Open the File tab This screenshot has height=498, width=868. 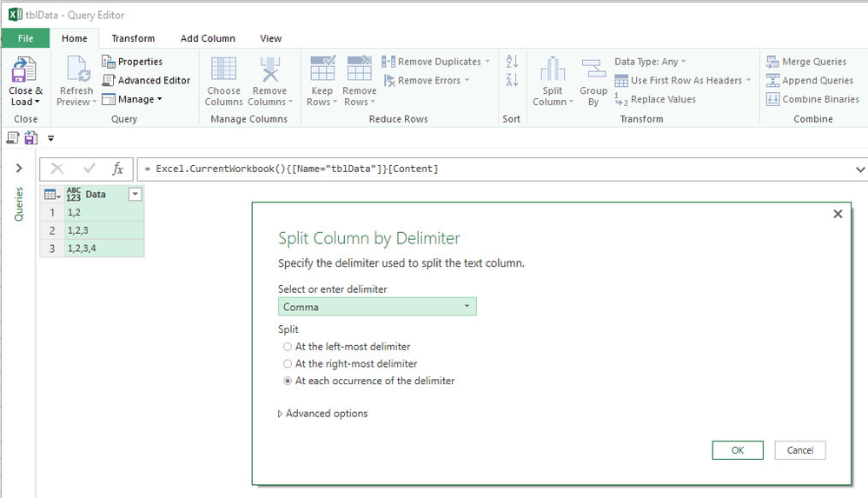pos(25,38)
